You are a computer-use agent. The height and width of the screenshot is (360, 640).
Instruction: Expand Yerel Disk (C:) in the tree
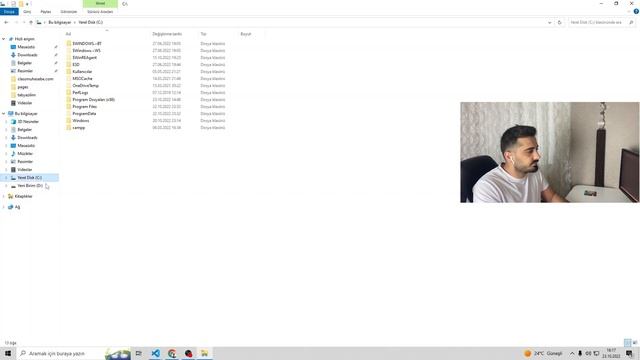coord(6,178)
